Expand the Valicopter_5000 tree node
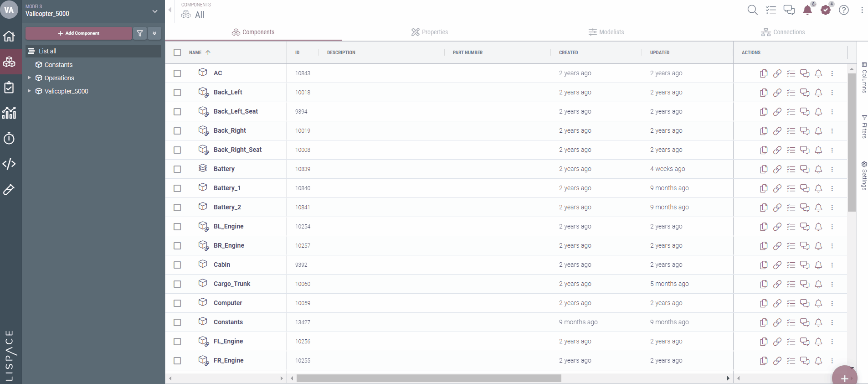Viewport: 868px width, 384px height. (x=29, y=91)
